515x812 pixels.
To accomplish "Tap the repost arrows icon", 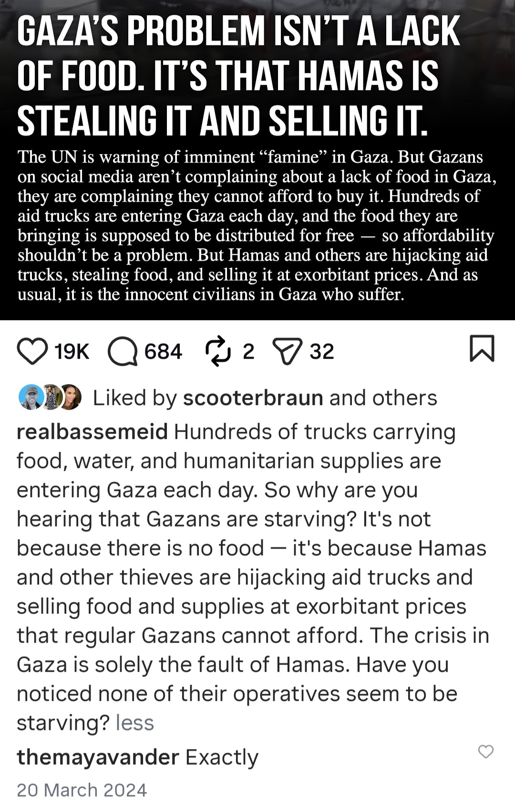I will (218, 351).
